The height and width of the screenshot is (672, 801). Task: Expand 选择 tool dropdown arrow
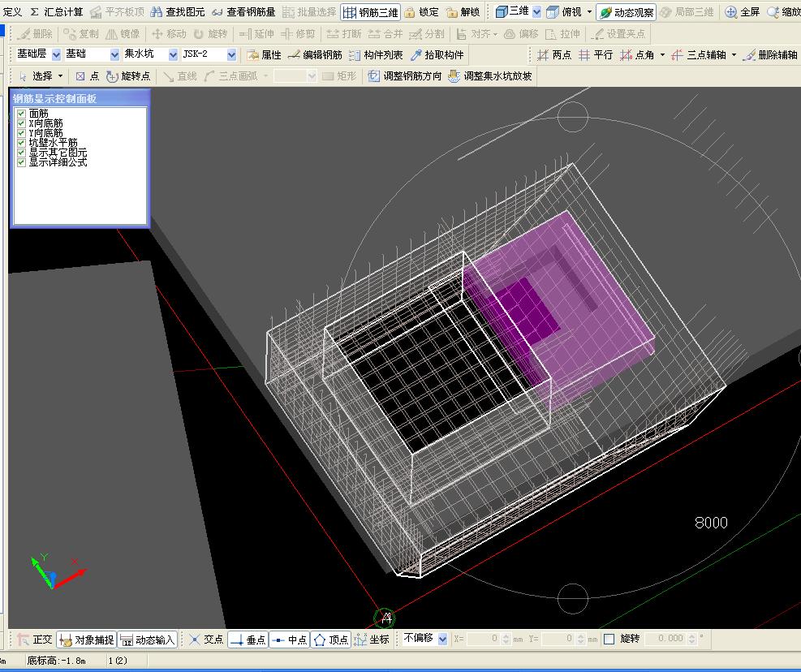pyautogui.click(x=60, y=76)
